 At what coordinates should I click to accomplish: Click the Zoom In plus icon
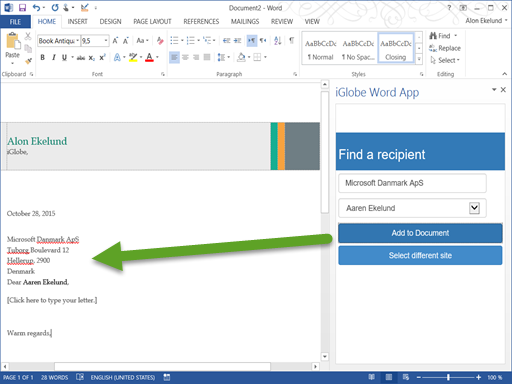479,377
